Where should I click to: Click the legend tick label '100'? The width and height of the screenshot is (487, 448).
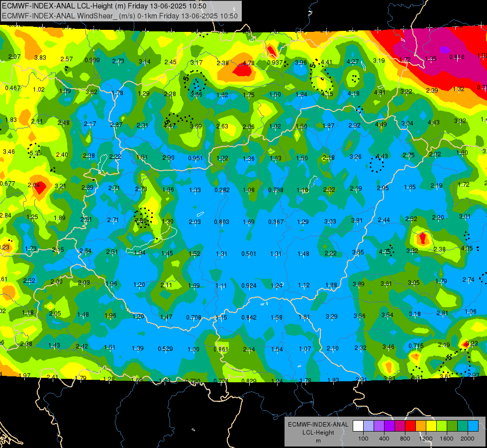363,439
